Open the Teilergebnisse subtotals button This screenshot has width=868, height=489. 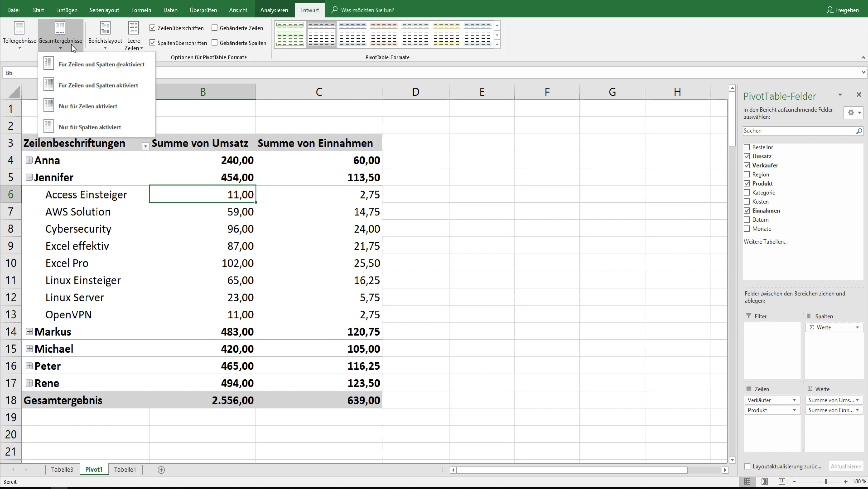coord(19,35)
